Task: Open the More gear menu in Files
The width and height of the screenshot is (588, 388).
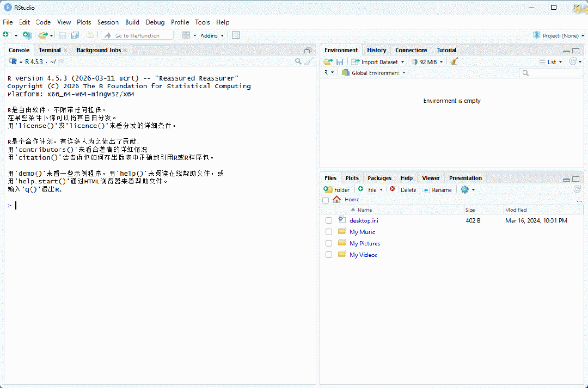Action: pyautogui.click(x=468, y=190)
